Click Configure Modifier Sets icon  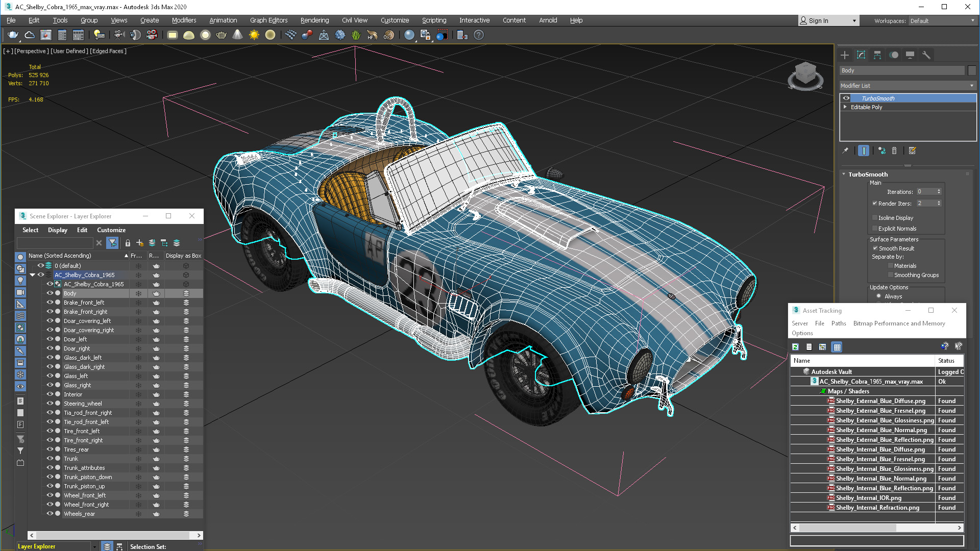[x=913, y=151]
